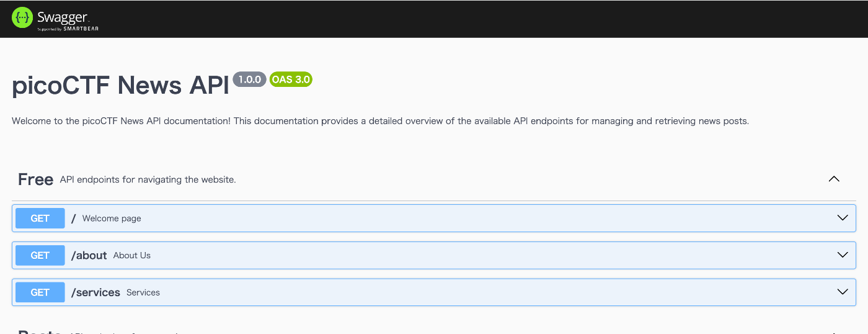
Task: Click 'API endpoints for navigating the website.' text
Action: click(148, 180)
